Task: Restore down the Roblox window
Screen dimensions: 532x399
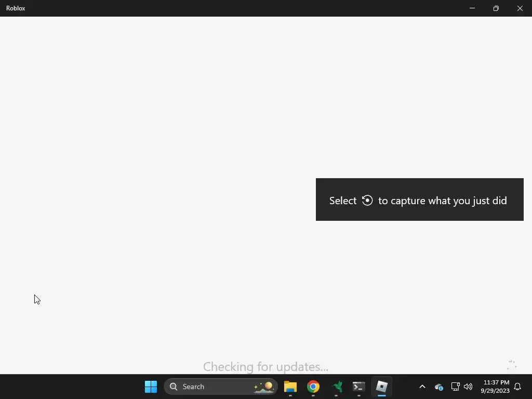Action: pyautogui.click(x=496, y=8)
